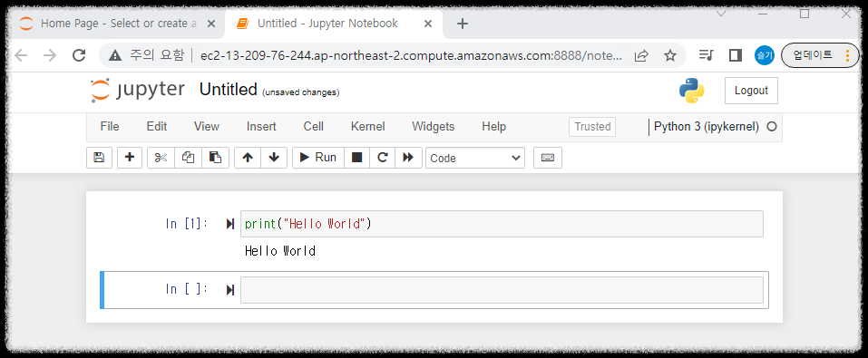Close the Untitled - Jupyter Notebook tab

428,24
